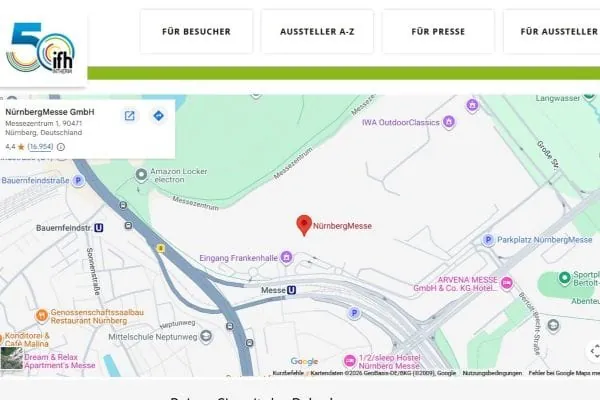Viewport: 600px width, 400px height.
Task: Click the 50 ifh Intherm logo
Action: tap(41, 48)
